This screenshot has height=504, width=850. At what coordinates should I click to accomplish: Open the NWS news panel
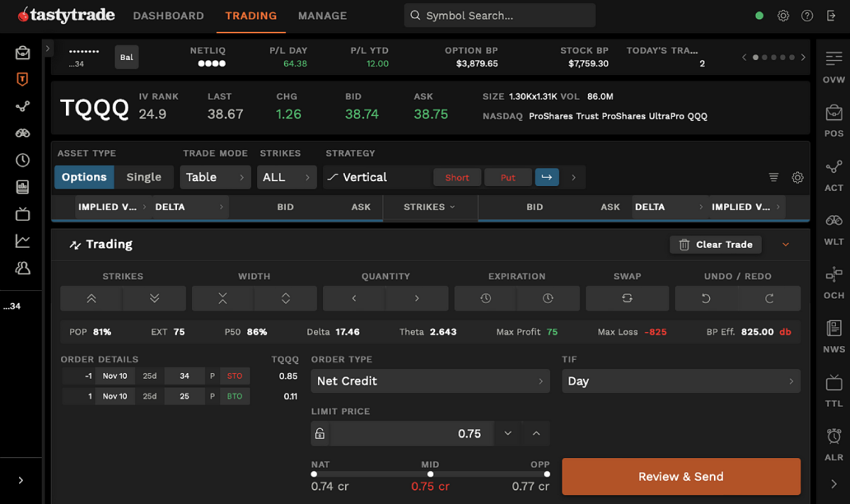tap(834, 336)
